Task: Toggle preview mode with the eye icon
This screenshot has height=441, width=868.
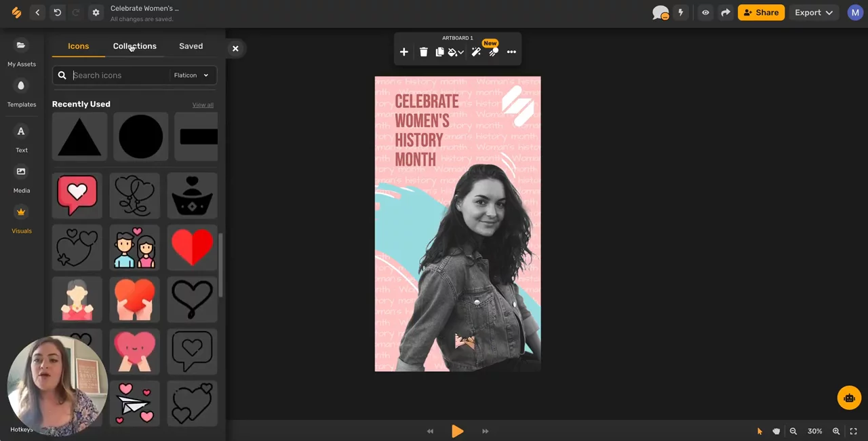Action: tap(705, 12)
